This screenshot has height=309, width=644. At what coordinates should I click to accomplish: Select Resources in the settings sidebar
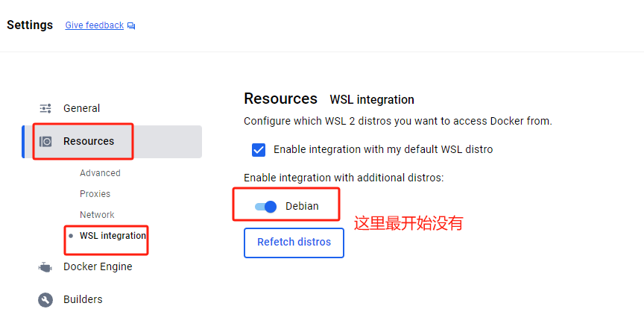pos(89,141)
